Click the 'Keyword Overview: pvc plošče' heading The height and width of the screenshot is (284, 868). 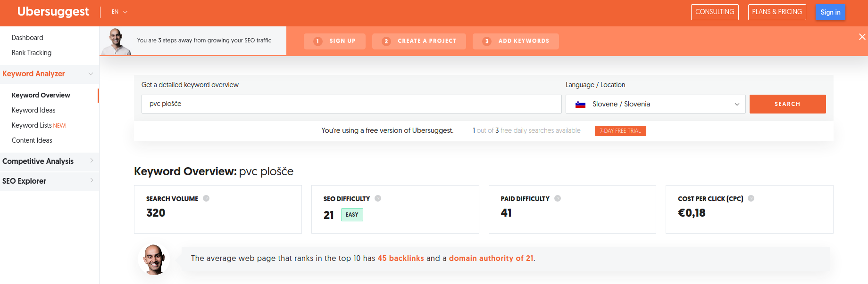214,171
